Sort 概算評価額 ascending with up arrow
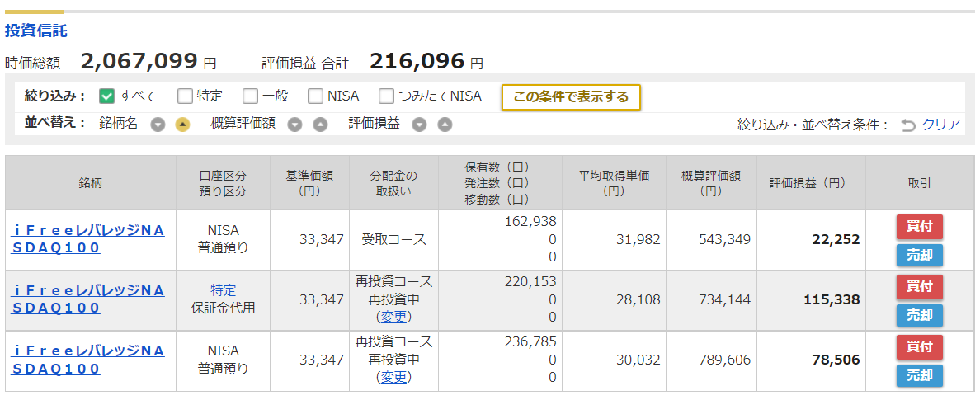The width and height of the screenshot is (980, 400). click(x=320, y=125)
